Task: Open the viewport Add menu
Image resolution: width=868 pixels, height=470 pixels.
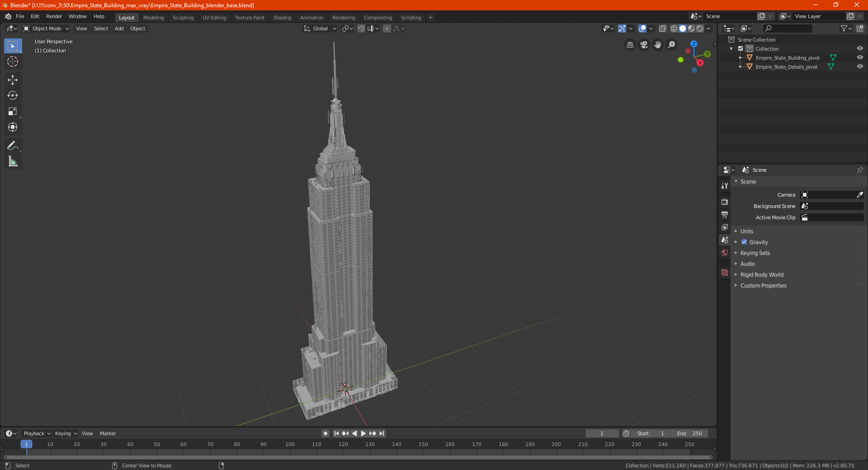Action: pos(119,28)
